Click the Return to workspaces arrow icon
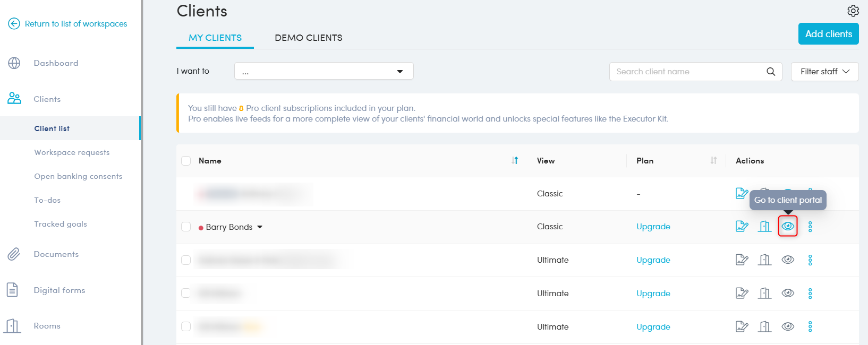 14,24
